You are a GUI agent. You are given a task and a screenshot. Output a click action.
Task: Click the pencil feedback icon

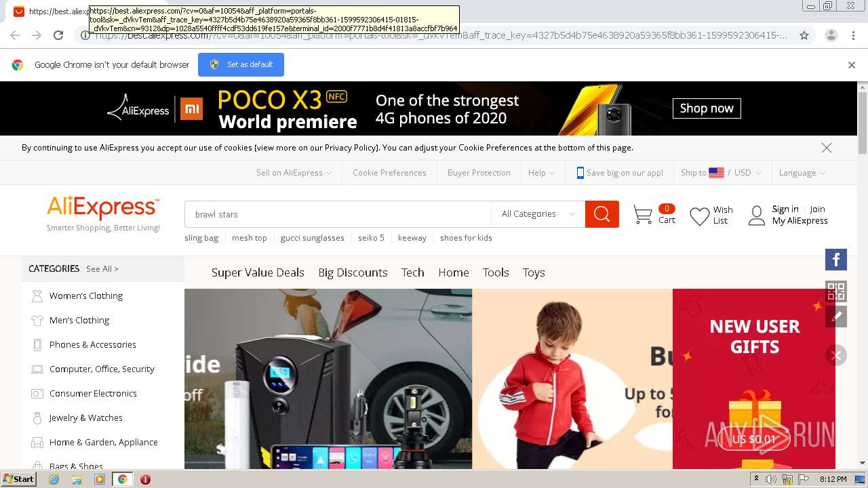(x=836, y=316)
